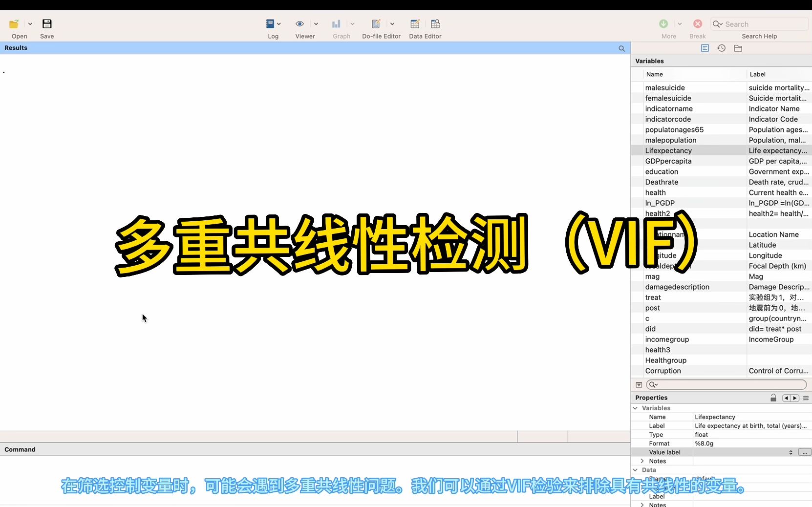The width and height of the screenshot is (812, 507).
Task: Click the Save icon
Action: (x=47, y=24)
